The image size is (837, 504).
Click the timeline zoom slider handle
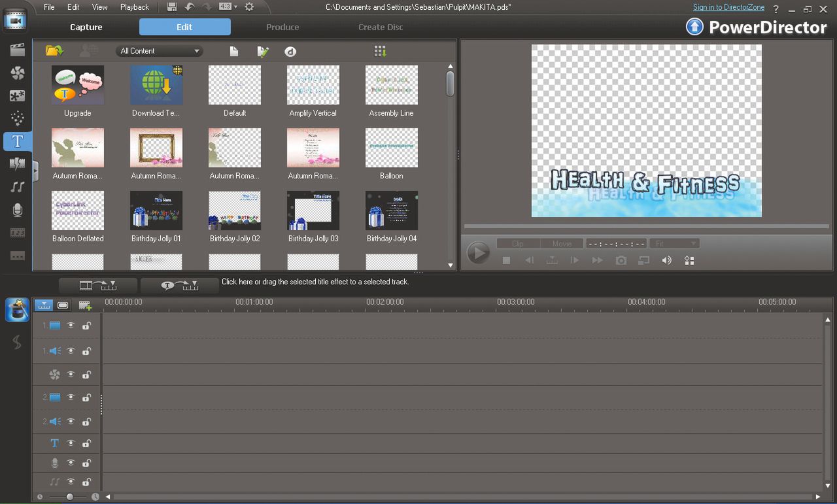69,497
